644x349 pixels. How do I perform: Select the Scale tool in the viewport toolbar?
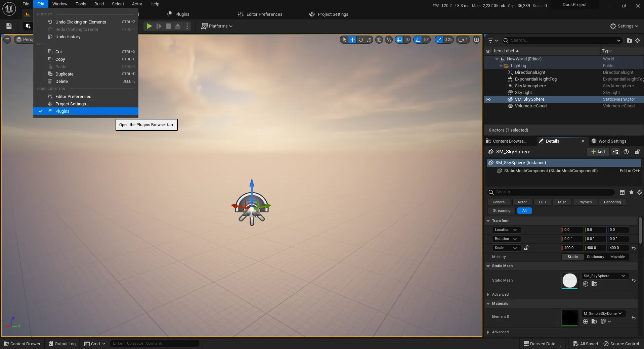pyautogui.click(x=369, y=40)
